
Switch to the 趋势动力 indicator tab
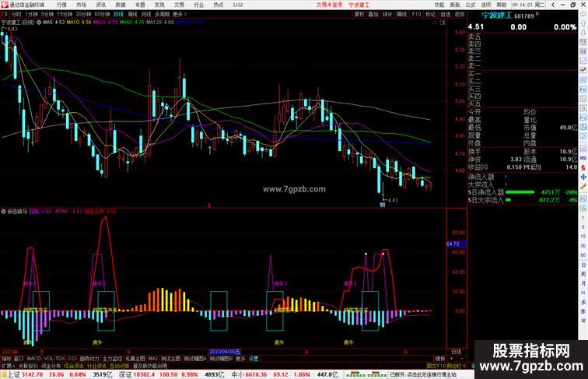tap(89, 359)
